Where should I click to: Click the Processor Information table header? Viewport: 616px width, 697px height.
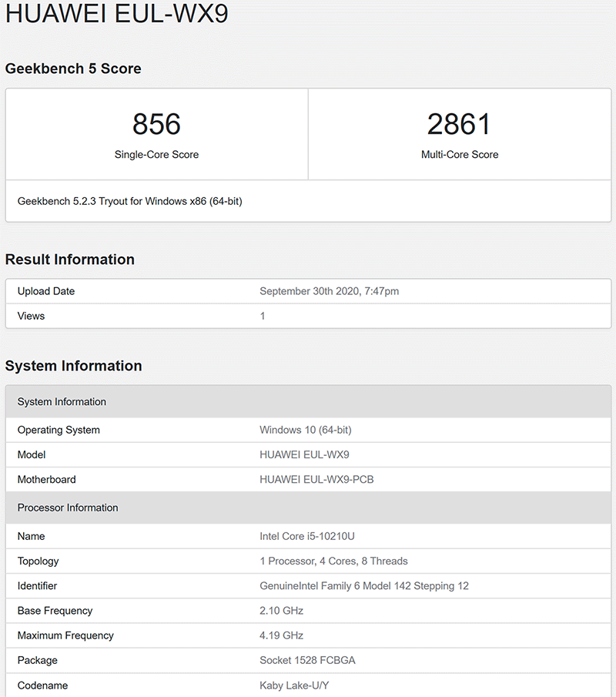(x=309, y=508)
